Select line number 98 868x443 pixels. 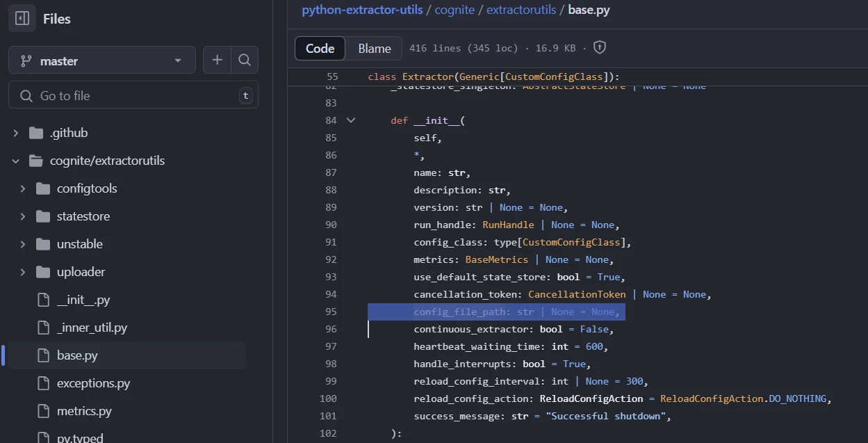coord(331,364)
